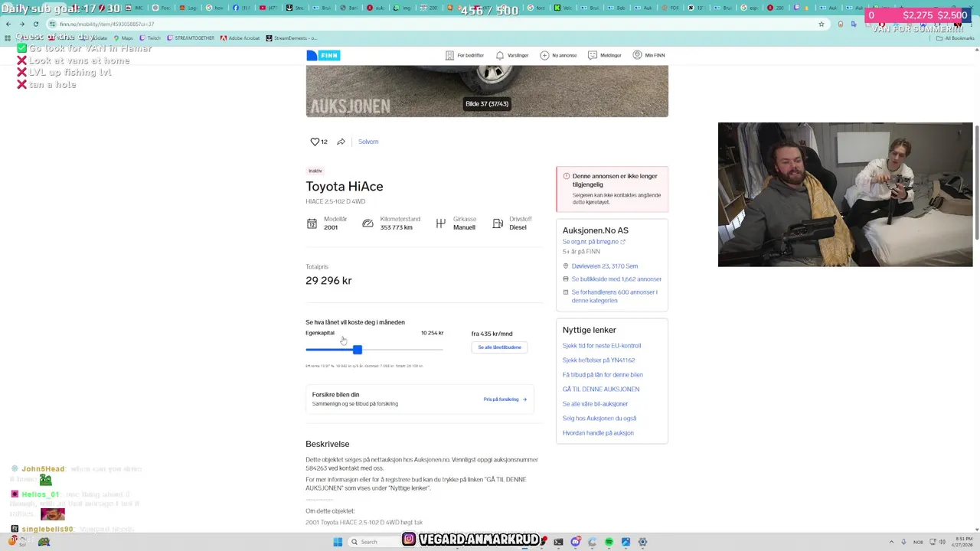Click the FINN logo in the header
This screenshot has width=980, height=551.
click(323, 55)
